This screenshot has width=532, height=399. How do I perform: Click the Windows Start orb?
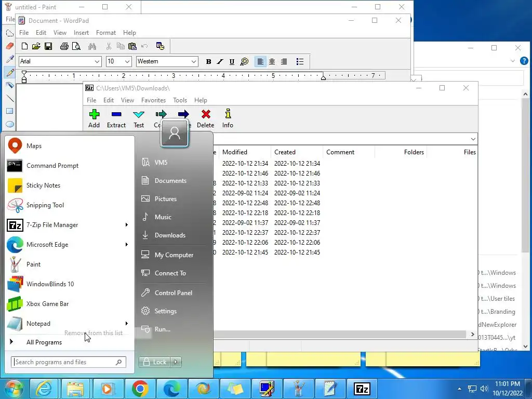pyautogui.click(x=14, y=389)
